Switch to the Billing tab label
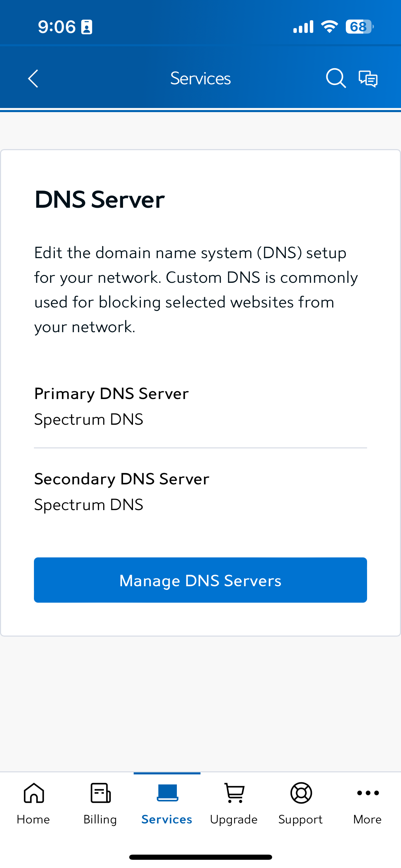The height and width of the screenshot is (868, 401). pyautogui.click(x=100, y=819)
